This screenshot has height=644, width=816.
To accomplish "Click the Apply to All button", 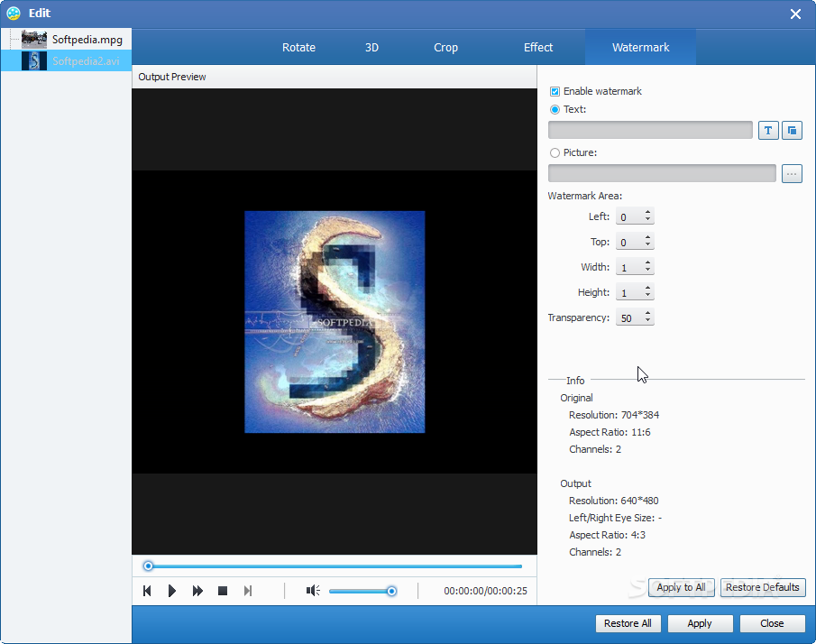I will pos(681,588).
